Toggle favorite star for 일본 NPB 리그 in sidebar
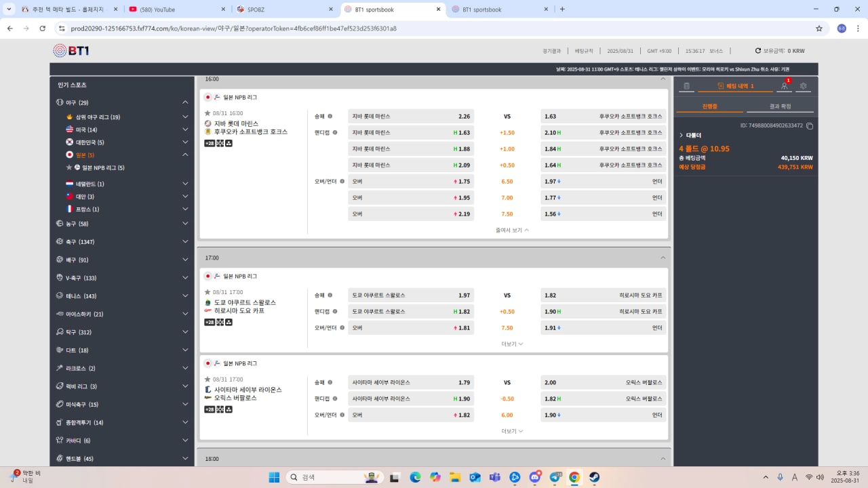Screen dimensions: 868x488 (x=68, y=167)
